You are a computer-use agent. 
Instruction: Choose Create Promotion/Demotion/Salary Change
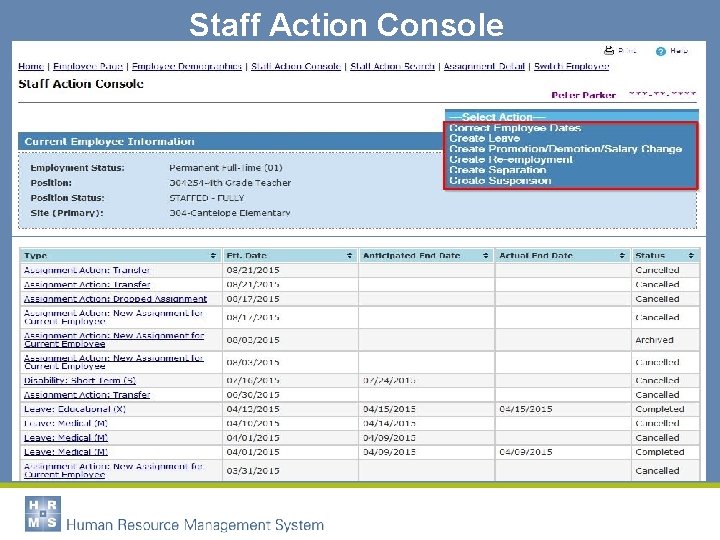(x=566, y=149)
